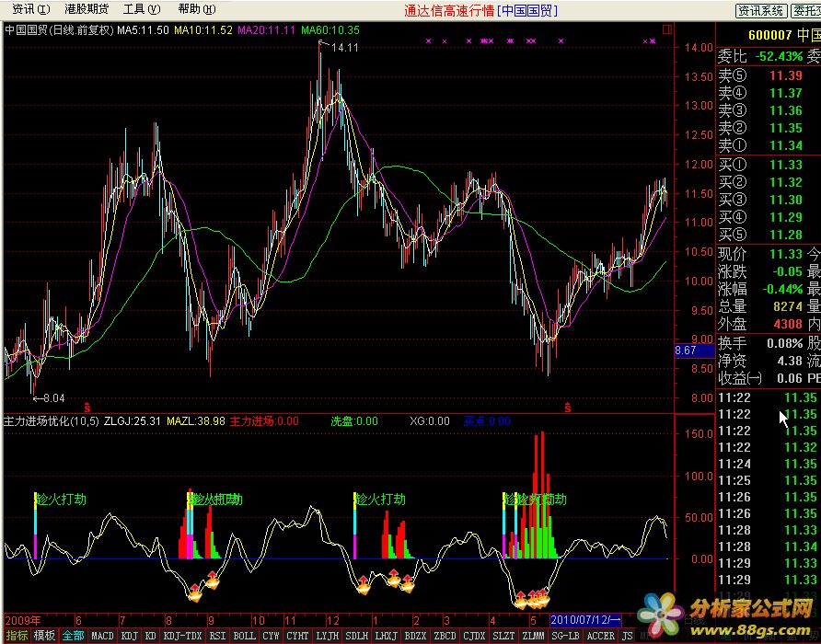Select the CYW indicator tab
821x644 pixels.
(x=271, y=636)
